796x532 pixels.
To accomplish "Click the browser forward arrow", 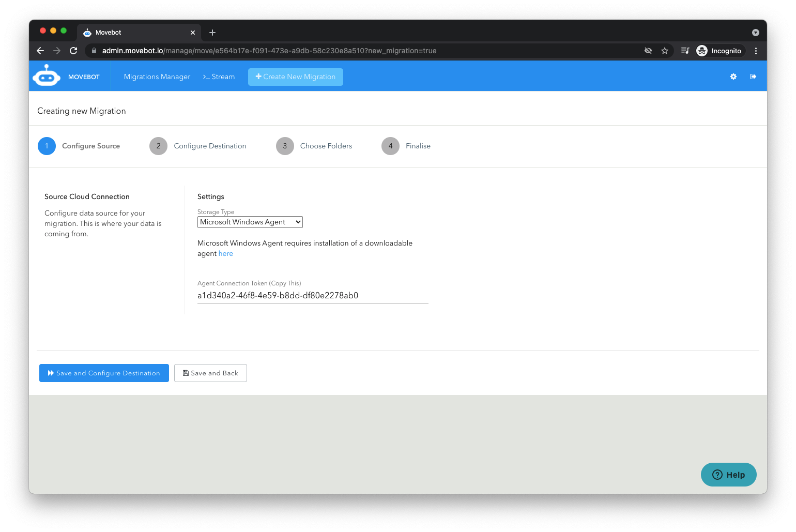I will coord(57,51).
